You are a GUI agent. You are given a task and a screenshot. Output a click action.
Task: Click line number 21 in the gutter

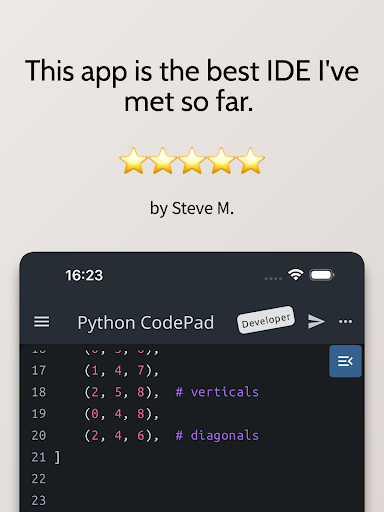(x=39, y=457)
